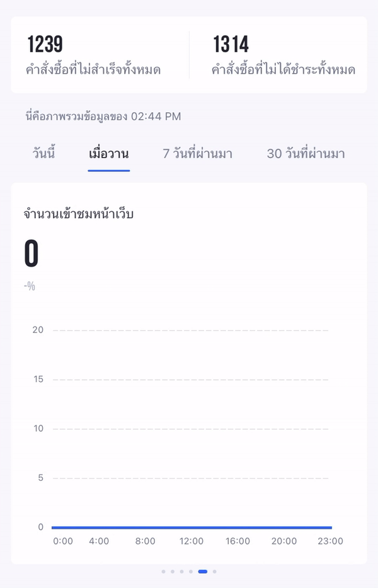Screen dimensions: 378x588
Task: Switch to the วันนี้ tab
Action: [x=44, y=153]
